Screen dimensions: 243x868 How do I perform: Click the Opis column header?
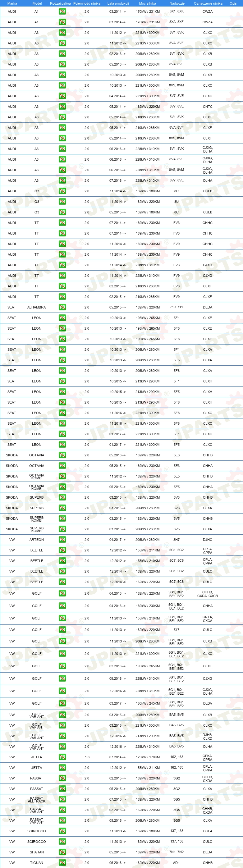233,3
